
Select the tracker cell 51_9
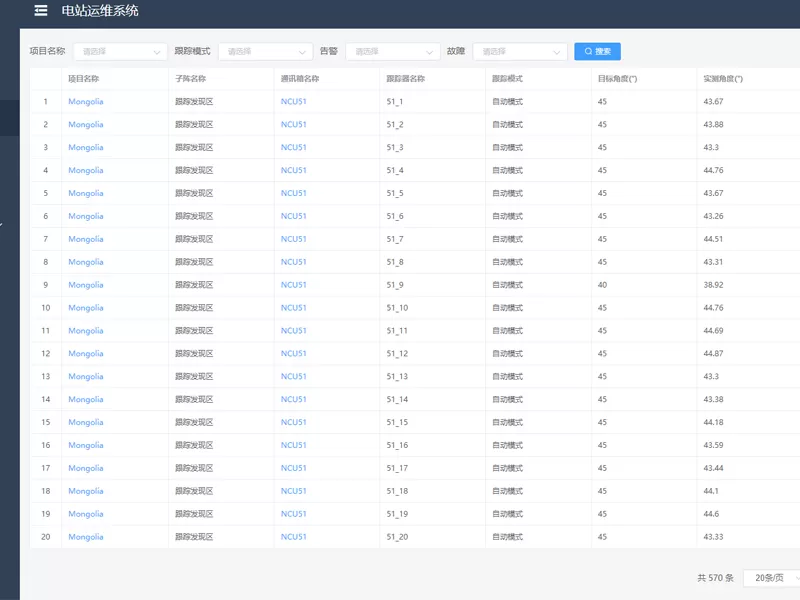(x=394, y=285)
